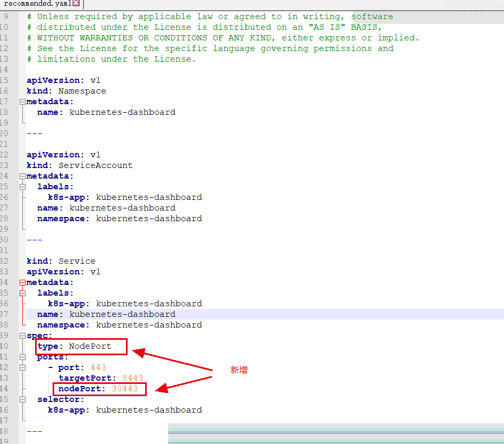Click the '---' separator on line 48

pyautogui.click(x=35, y=431)
